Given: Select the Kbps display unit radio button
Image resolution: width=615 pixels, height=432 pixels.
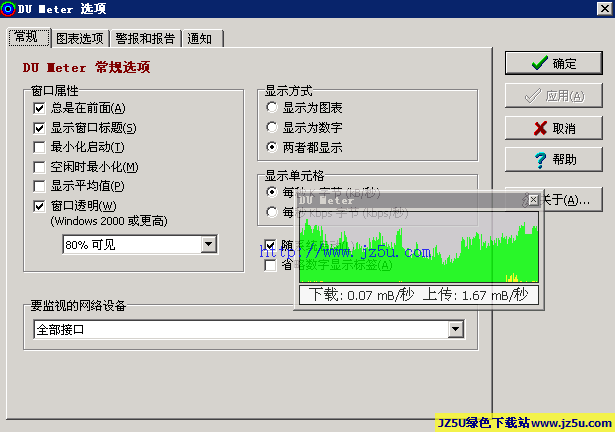Looking at the screenshot, I should point(271,212).
